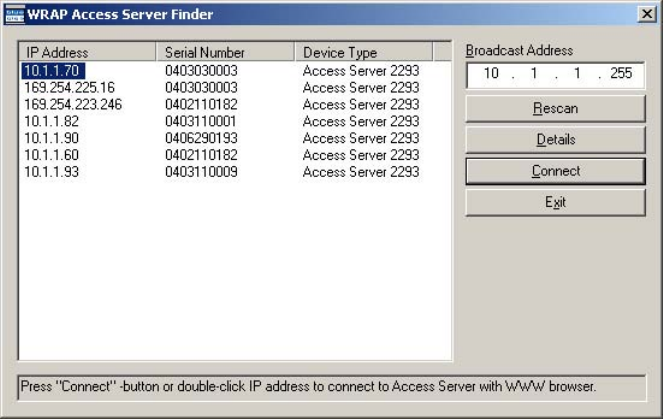Click first octet of Broadcast Address field
The width and height of the screenshot is (663, 419).
(x=491, y=74)
